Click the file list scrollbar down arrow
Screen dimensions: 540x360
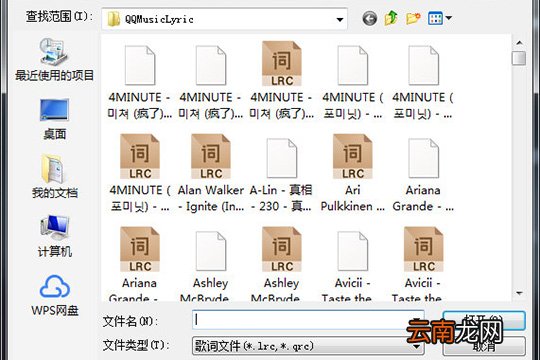click(519, 294)
